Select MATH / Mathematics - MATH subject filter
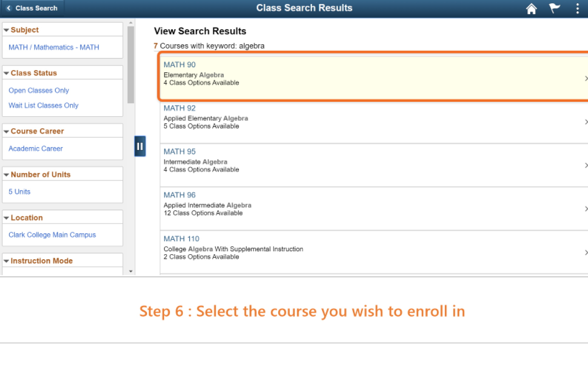The image size is (588, 391). click(x=54, y=47)
